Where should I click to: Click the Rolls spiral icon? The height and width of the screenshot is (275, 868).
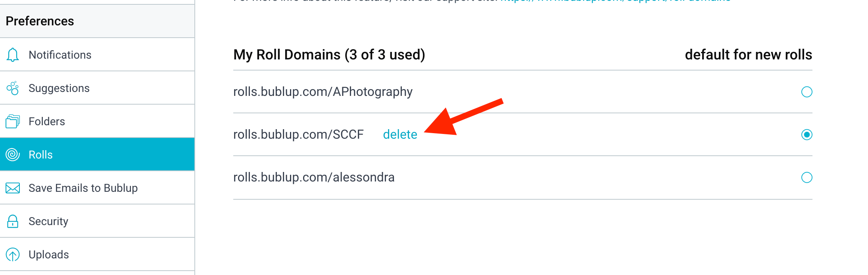click(x=13, y=155)
